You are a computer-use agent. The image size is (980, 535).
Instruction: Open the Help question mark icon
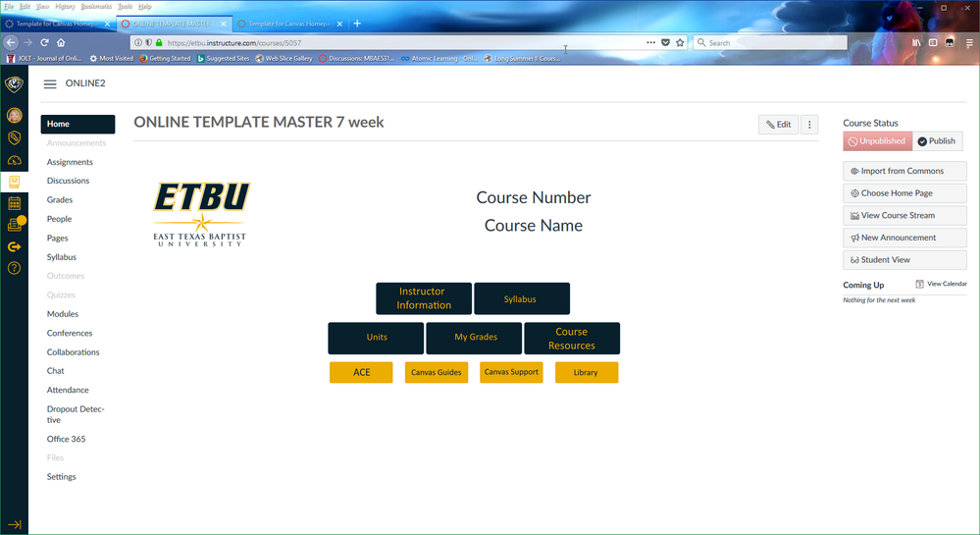[15, 268]
